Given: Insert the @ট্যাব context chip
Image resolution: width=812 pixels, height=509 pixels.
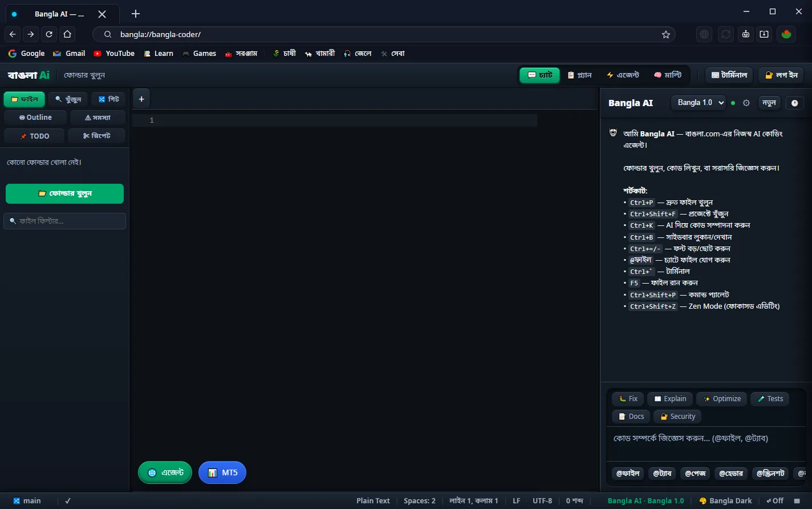Looking at the screenshot, I should [x=662, y=473].
